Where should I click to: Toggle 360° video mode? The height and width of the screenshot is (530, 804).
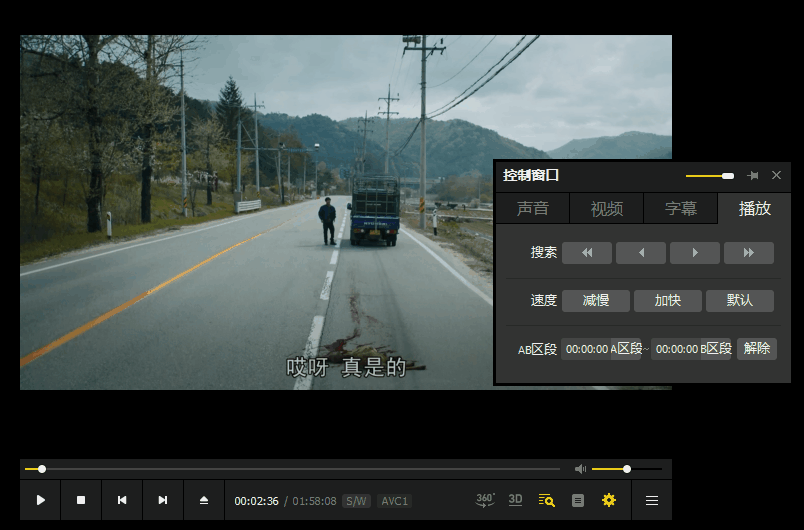click(x=485, y=500)
